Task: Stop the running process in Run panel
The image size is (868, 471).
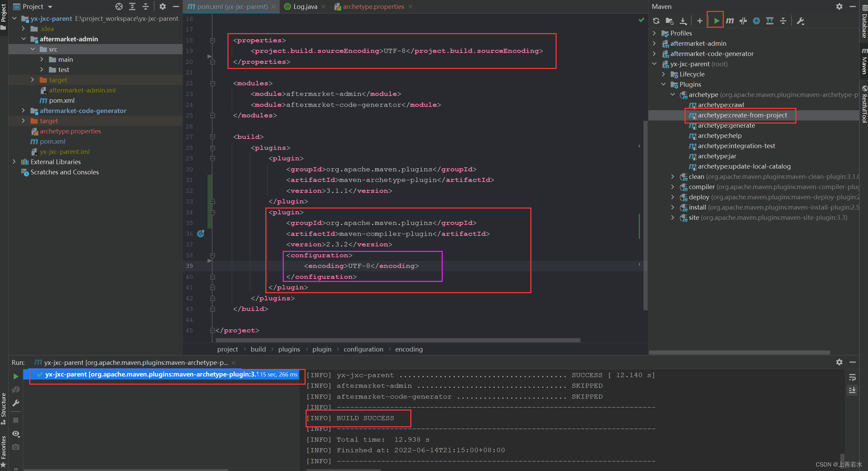Action: (x=16, y=420)
